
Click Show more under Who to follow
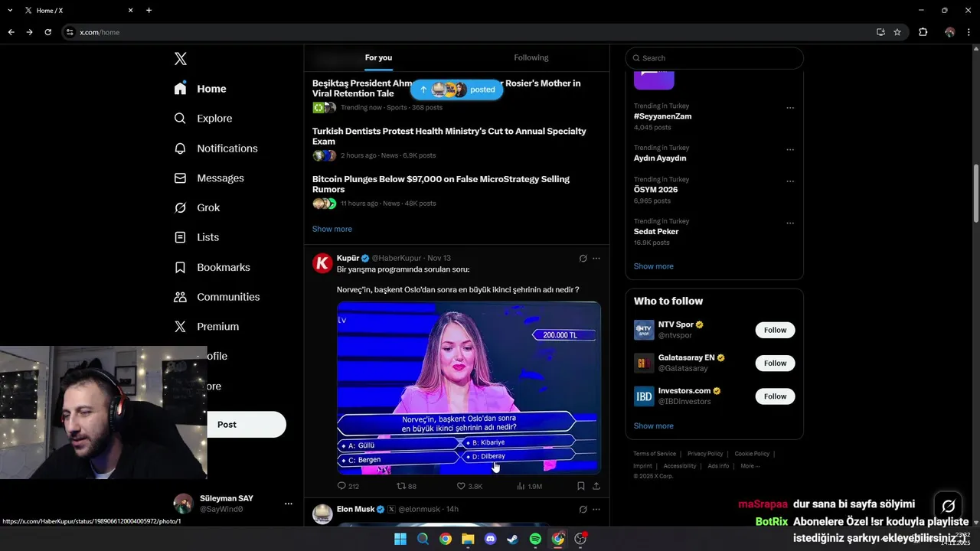coord(654,426)
